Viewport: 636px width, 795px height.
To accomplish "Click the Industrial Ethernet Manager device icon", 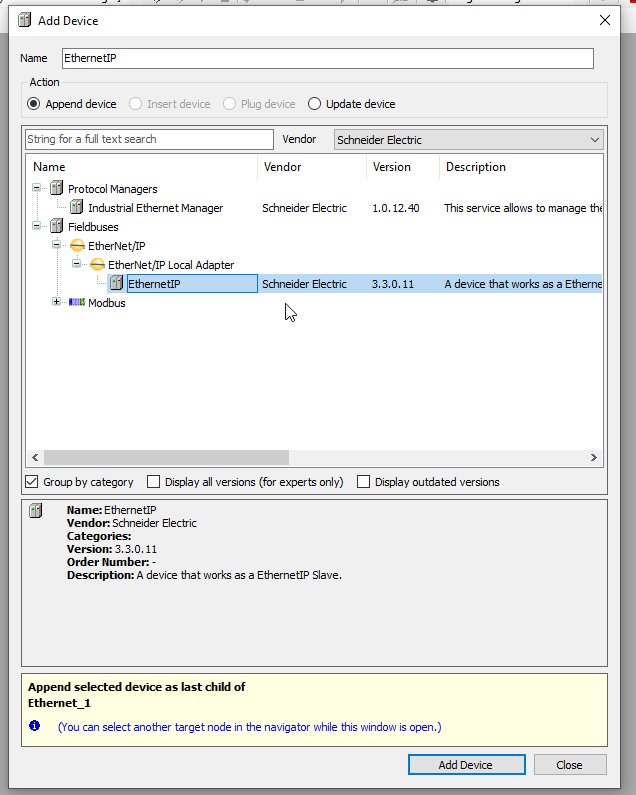I will tap(77, 207).
